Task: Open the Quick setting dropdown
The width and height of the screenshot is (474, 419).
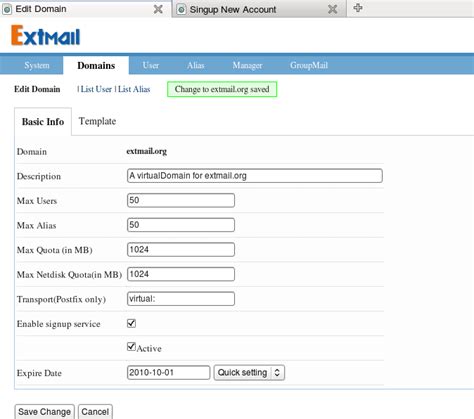Action: pos(249,373)
